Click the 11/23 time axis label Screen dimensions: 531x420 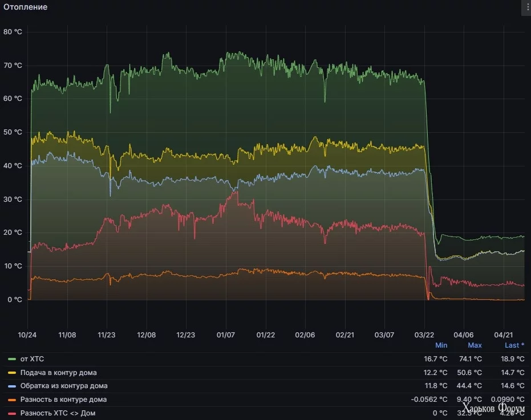[x=107, y=335]
